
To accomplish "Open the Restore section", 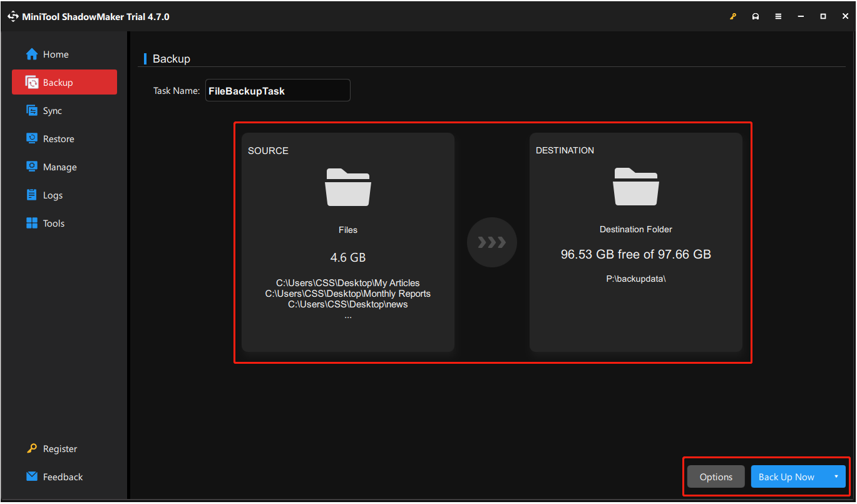I will pyautogui.click(x=57, y=138).
